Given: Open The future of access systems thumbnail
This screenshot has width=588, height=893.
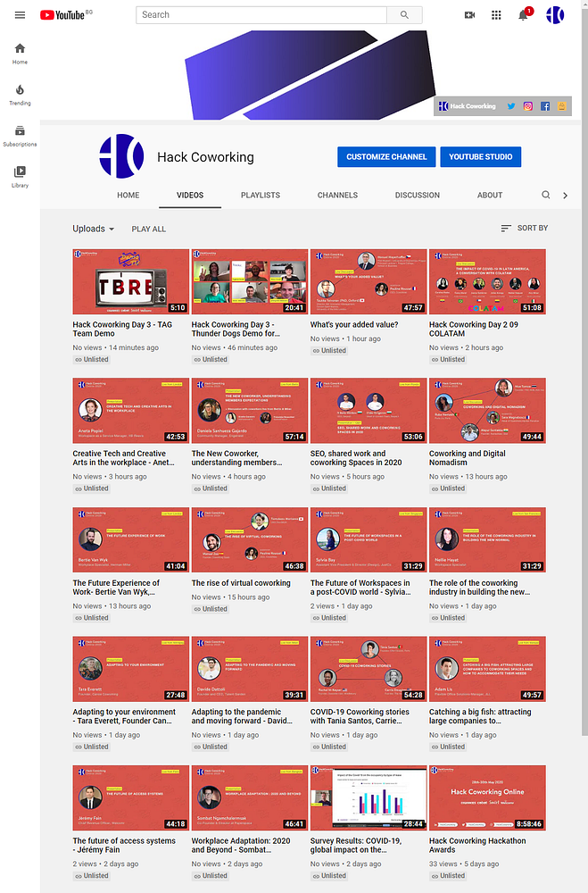Looking at the screenshot, I should [x=130, y=797].
